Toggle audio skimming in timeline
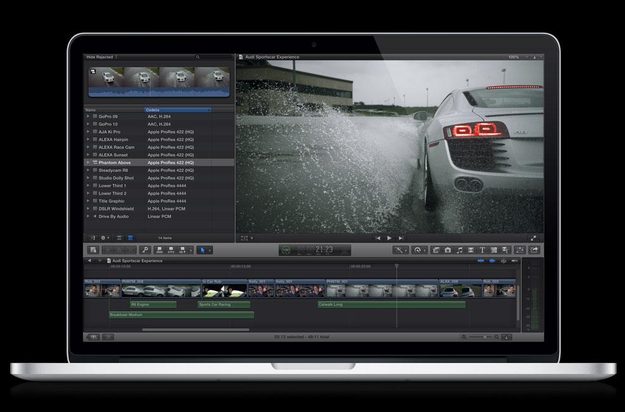625x412 pixels. pyautogui.click(x=492, y=261)
